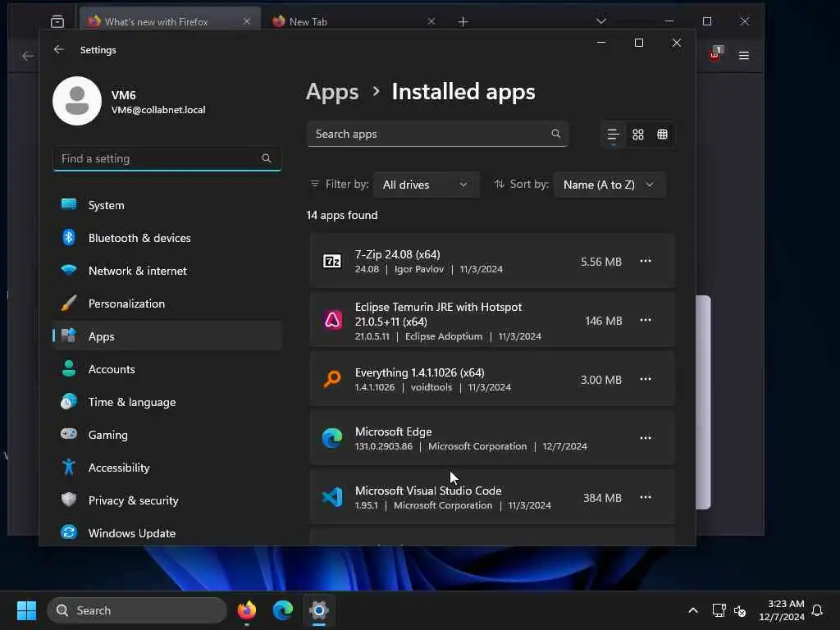840x630 pixels.
Task: Click the Gaming controller icon
Action: [69, 433]
